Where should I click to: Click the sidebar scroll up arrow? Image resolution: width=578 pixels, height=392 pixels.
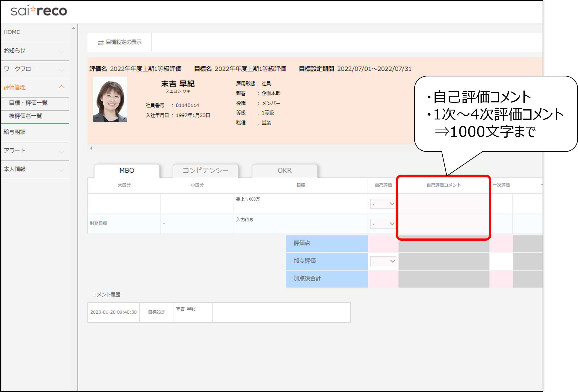pos(74,28)
